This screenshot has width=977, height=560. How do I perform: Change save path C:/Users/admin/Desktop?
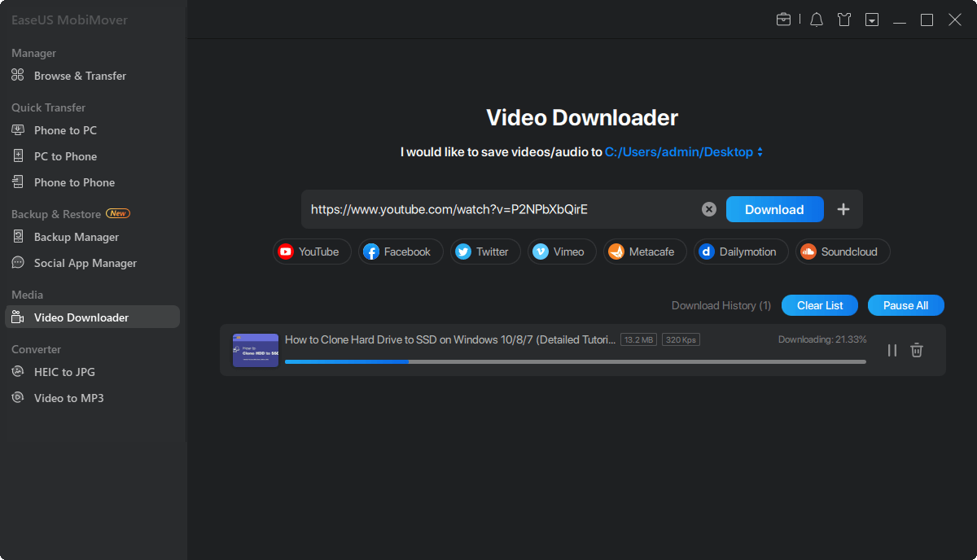tap(679, 152)
